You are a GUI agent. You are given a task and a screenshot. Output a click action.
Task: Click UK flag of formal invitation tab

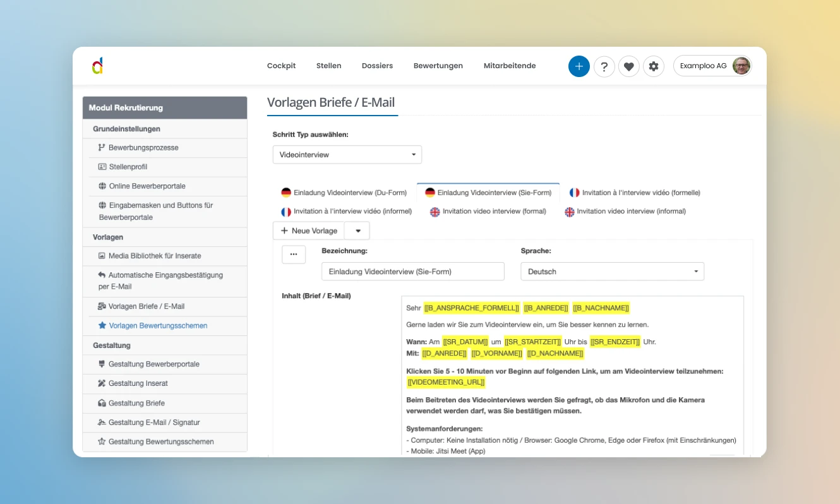pos(435,212)
